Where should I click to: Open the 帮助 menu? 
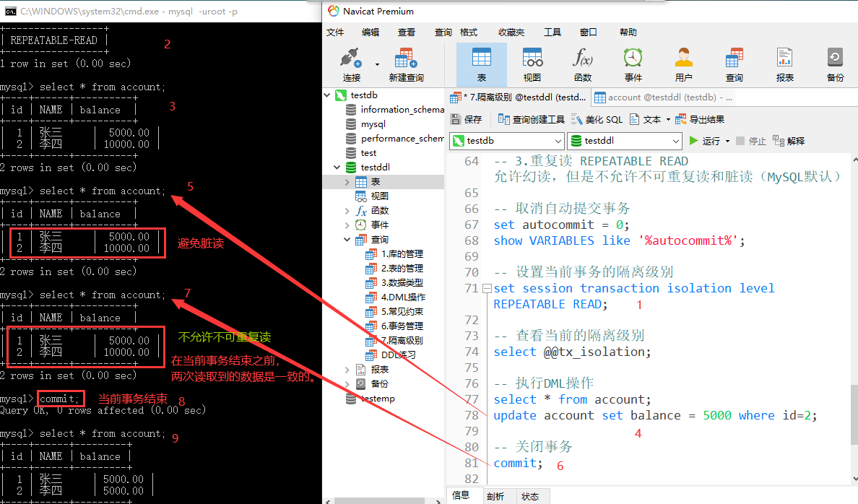pyautogui.click(x=628, y=32)
